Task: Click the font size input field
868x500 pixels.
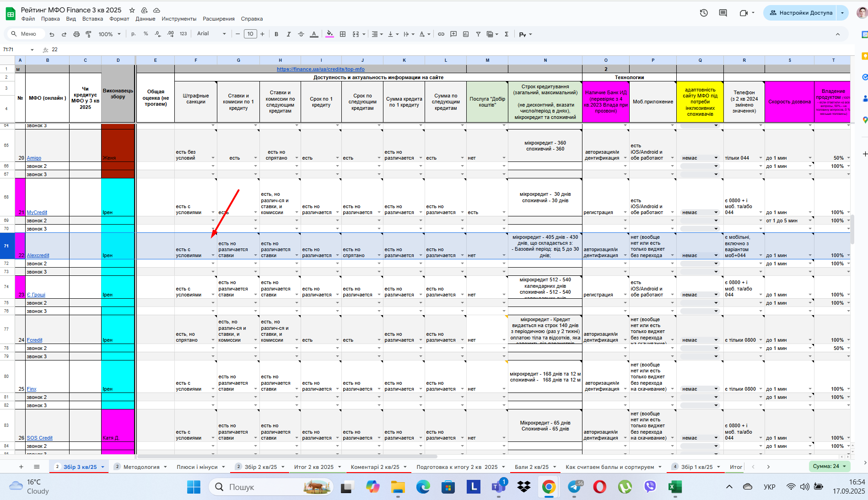Action: pyautogui.click(x=250, y=34)
